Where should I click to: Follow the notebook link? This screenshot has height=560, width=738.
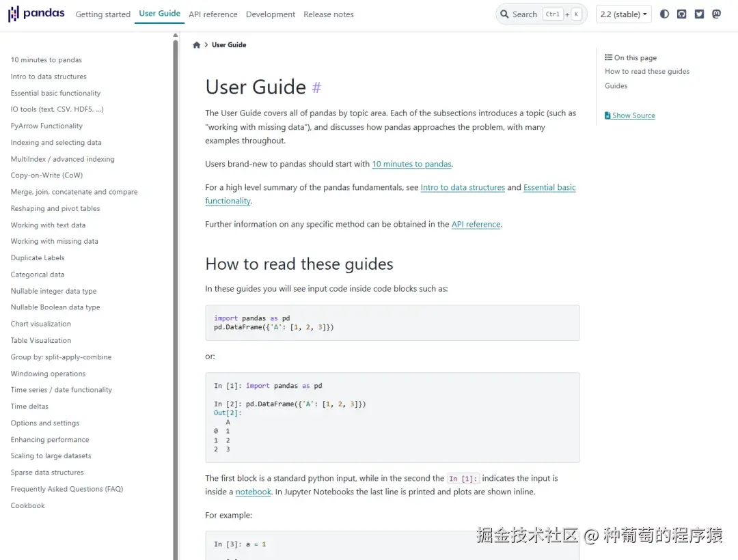point(254,492)
